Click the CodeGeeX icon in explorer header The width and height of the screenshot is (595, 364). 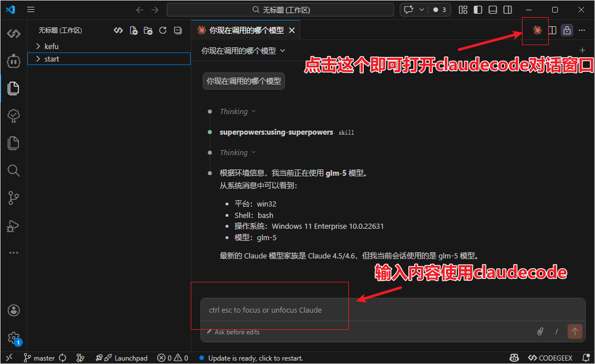[x=118, y=30]
